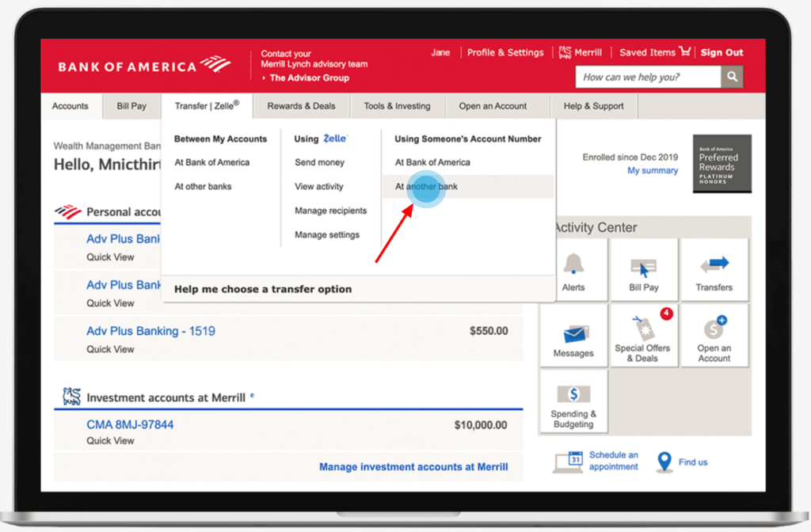Open the Help & Support tab
Image resolution: width=811 pixels, height=532 pixels.
pos(594,106)
